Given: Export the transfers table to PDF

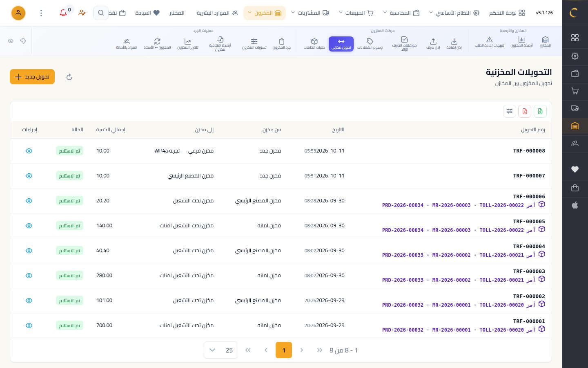Looking at the screenshot, I should point(525,111).
